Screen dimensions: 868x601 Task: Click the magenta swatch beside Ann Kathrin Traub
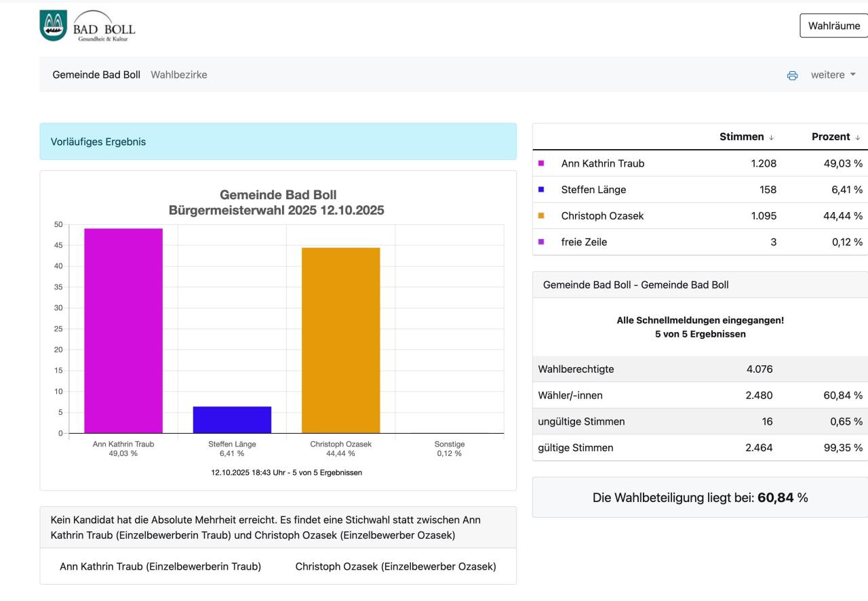coord(541,163)
